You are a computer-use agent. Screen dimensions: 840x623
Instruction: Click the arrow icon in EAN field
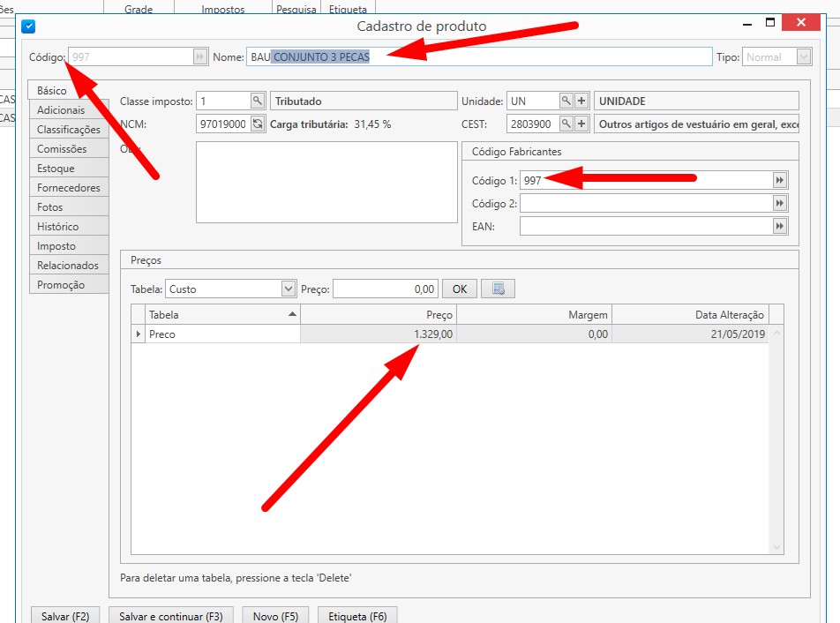point(779,227)
